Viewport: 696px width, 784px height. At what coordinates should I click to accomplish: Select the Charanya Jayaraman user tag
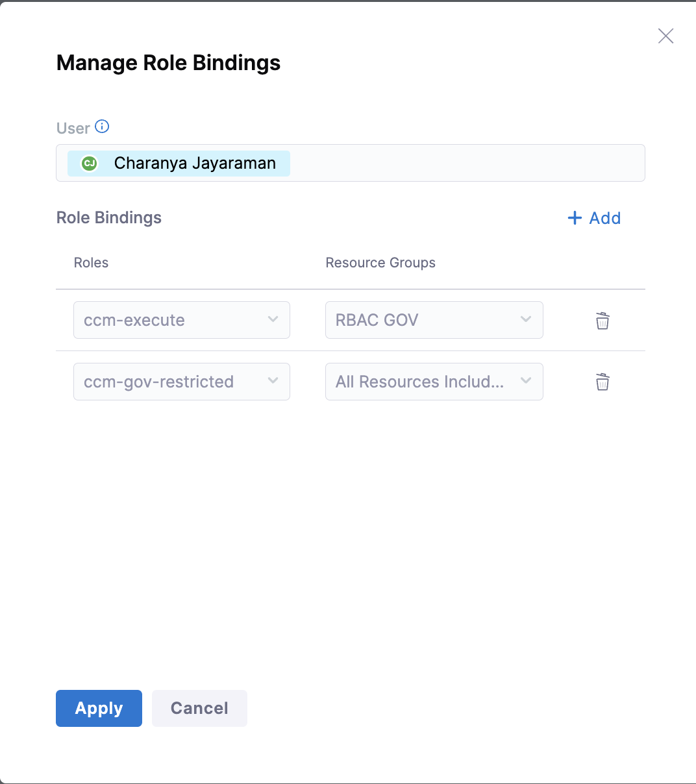click(x=195, y=164)
